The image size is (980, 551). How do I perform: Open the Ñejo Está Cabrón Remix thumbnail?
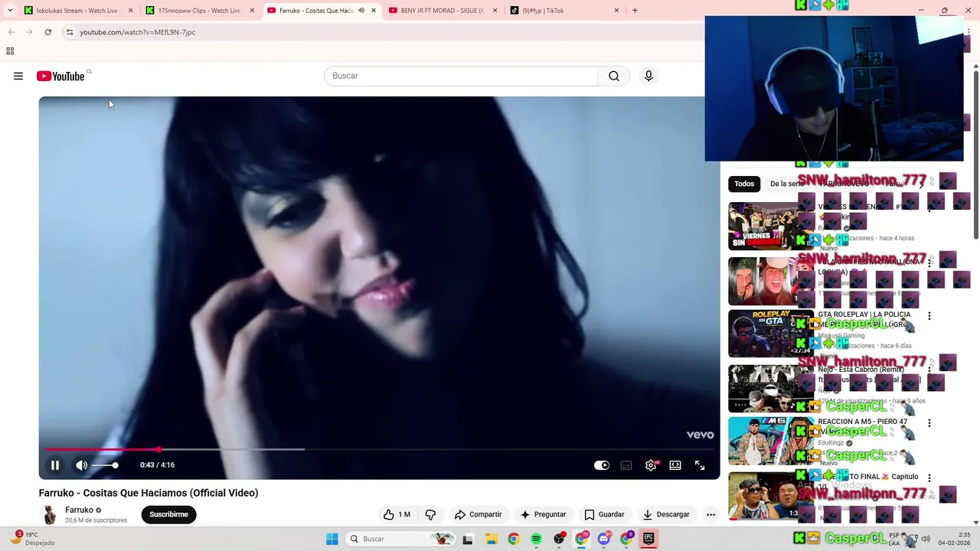pyautogui.click(x=770, y=389)
